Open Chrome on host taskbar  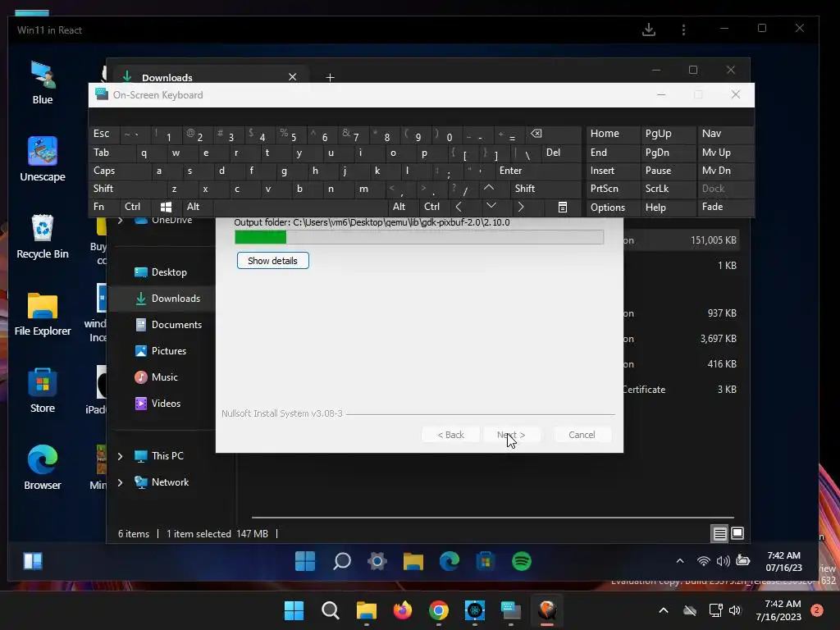point(439,610)
